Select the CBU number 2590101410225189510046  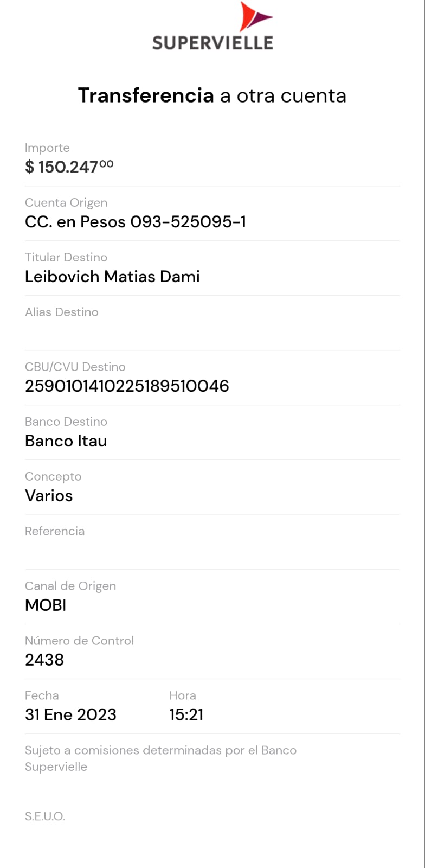coord(127,386)
